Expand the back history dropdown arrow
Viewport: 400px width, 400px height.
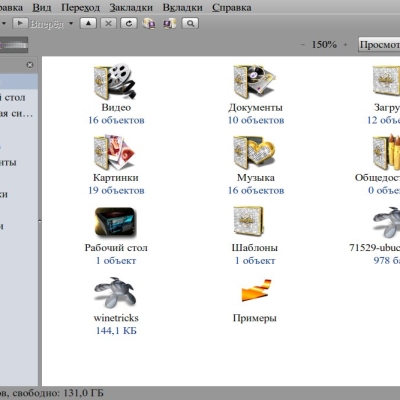pos(4,23)
